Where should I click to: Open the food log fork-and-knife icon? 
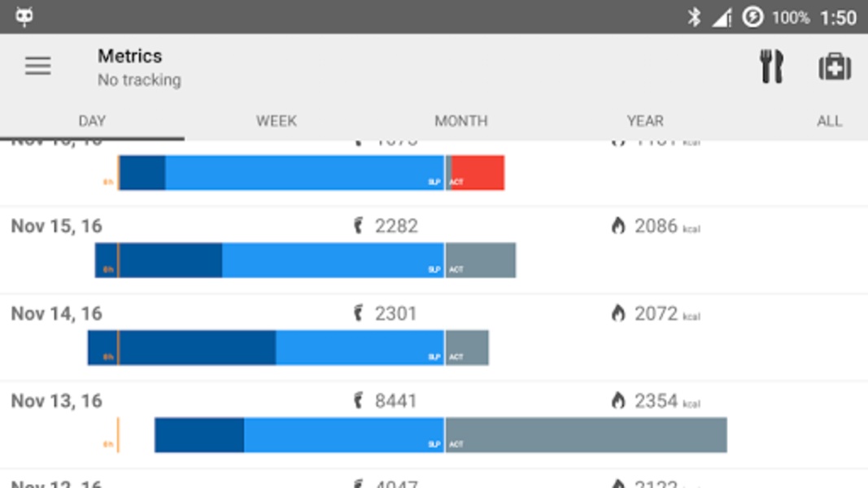point(771,67)
